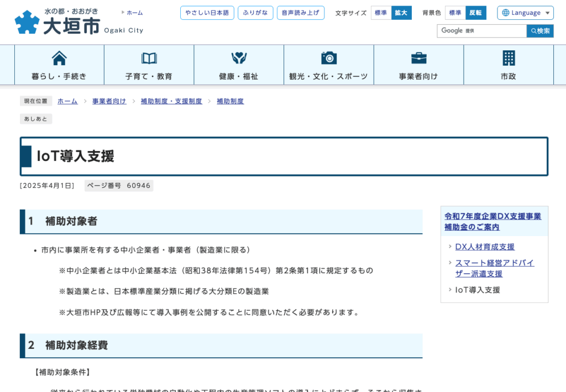566x392 pixels.
Task: Click the 音声読み上げ button
Action: click(300, 13)
